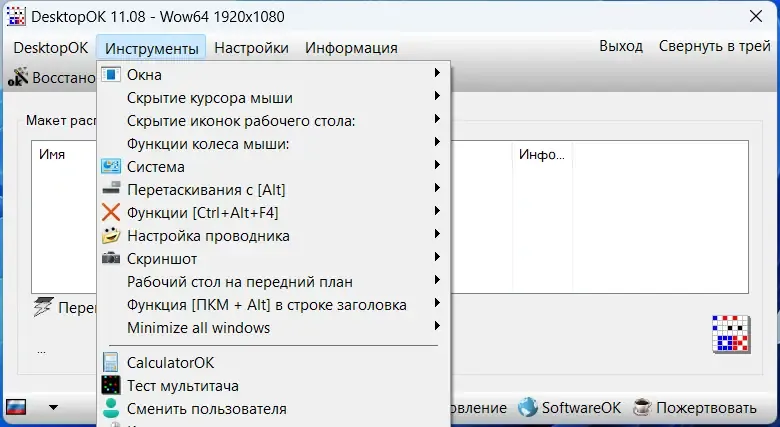The image size is (780, 427).
Task: Click the pixel-grid DesktopOK logo at right
Action: pos(730,334)
